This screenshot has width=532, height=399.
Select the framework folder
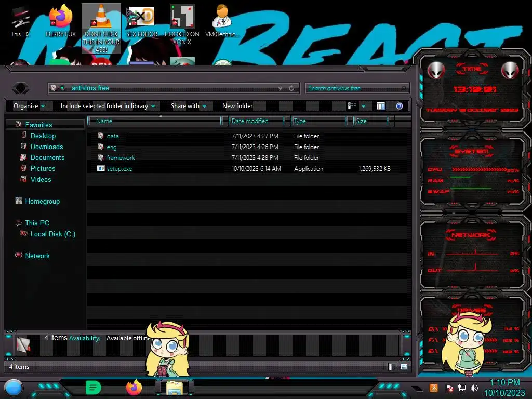(x=121, y=158)
